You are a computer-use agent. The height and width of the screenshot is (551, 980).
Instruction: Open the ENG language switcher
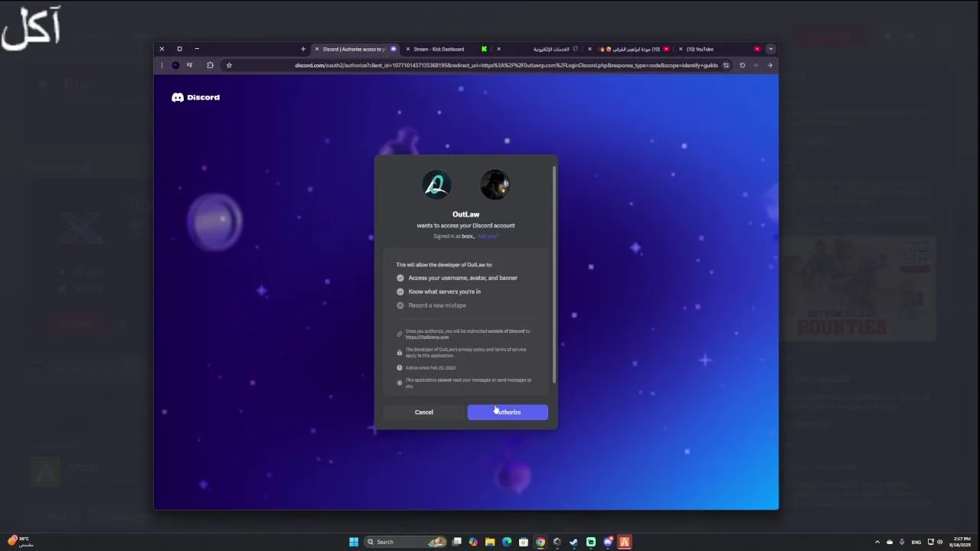pos(916,542)
